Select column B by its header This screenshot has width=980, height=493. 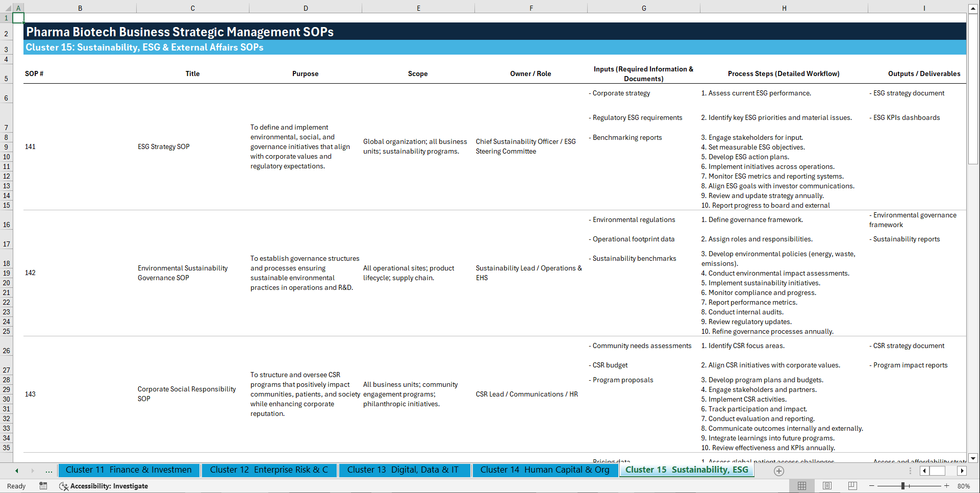(80, 8)
